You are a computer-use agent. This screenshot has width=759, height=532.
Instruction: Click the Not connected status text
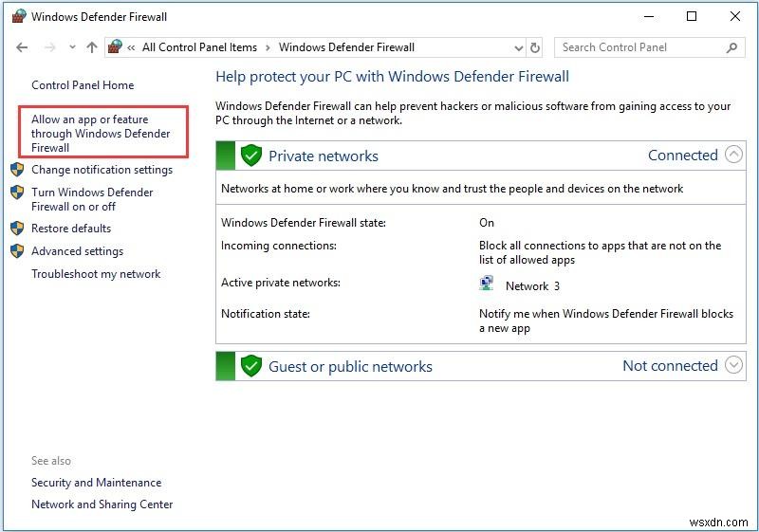click(x=670, y=366)
